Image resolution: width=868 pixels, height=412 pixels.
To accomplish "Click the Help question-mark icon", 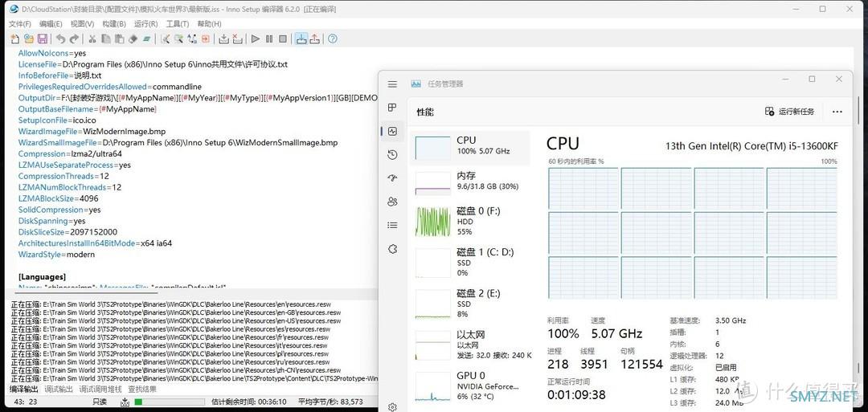I will coord(332,39).
